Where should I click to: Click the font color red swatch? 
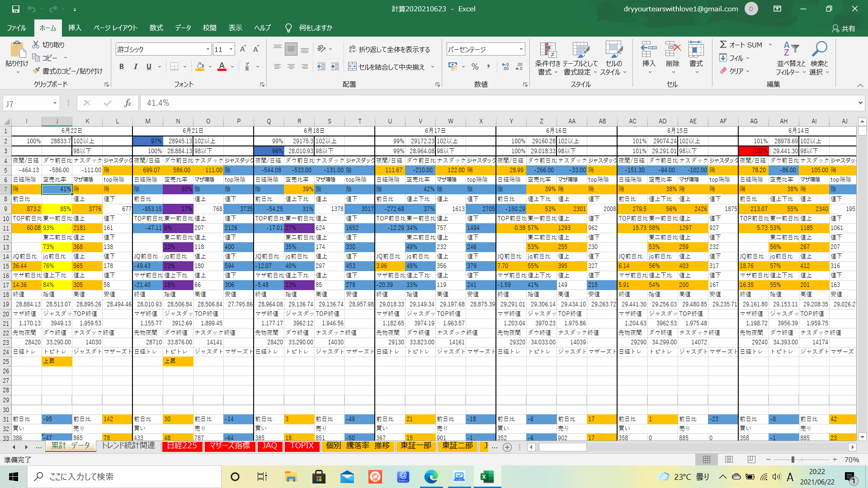click(x=222, y=67)
